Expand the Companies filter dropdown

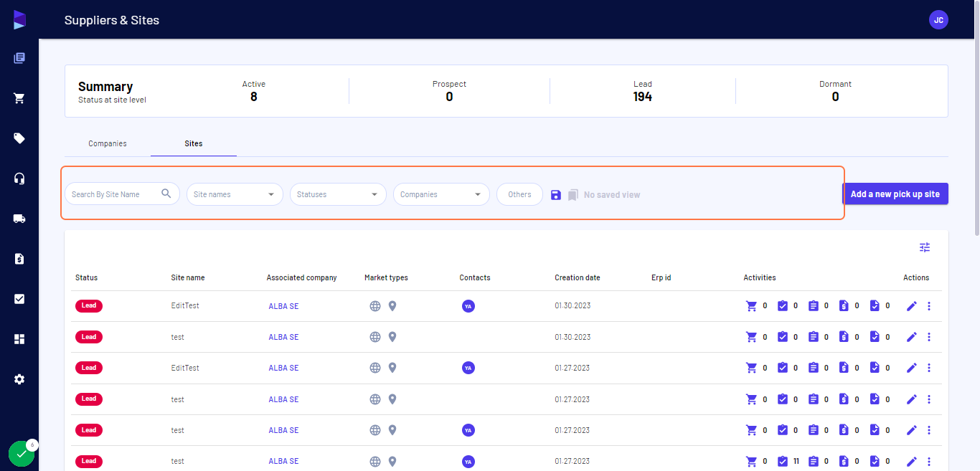pyautogui.click(x=441, y=194)
